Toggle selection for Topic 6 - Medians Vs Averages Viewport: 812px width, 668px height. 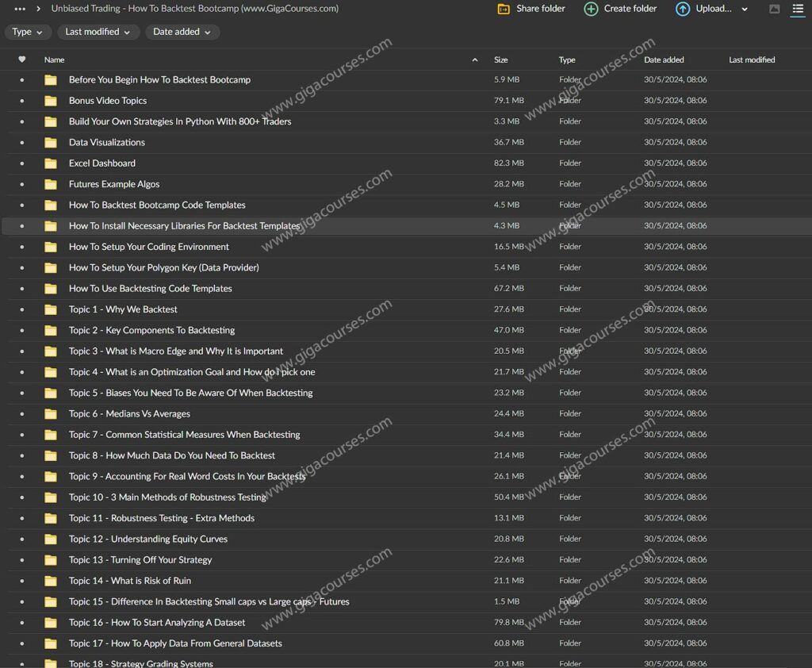pos(21,413)
